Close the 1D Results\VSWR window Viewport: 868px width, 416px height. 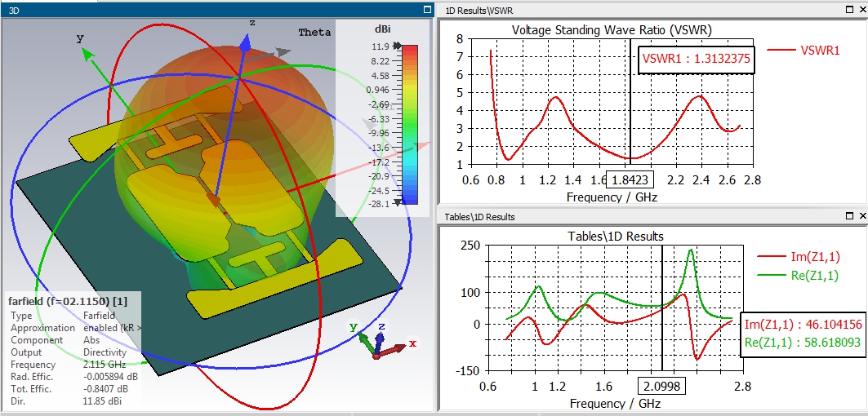863,10
